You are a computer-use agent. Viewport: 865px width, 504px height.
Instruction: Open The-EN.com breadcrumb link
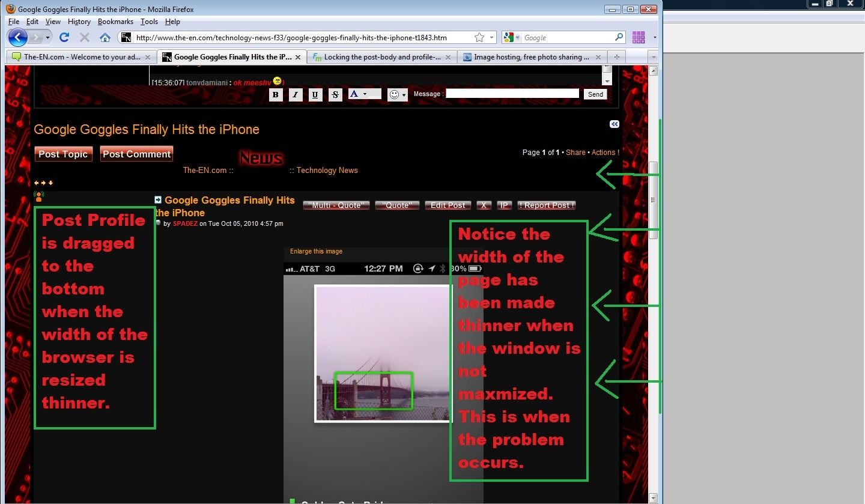tap(205, 170)
